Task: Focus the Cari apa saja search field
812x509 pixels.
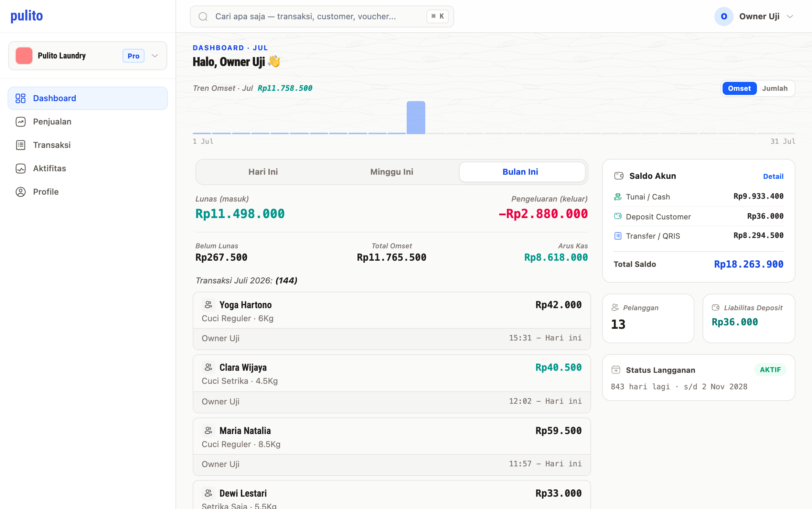Action: 322,17
